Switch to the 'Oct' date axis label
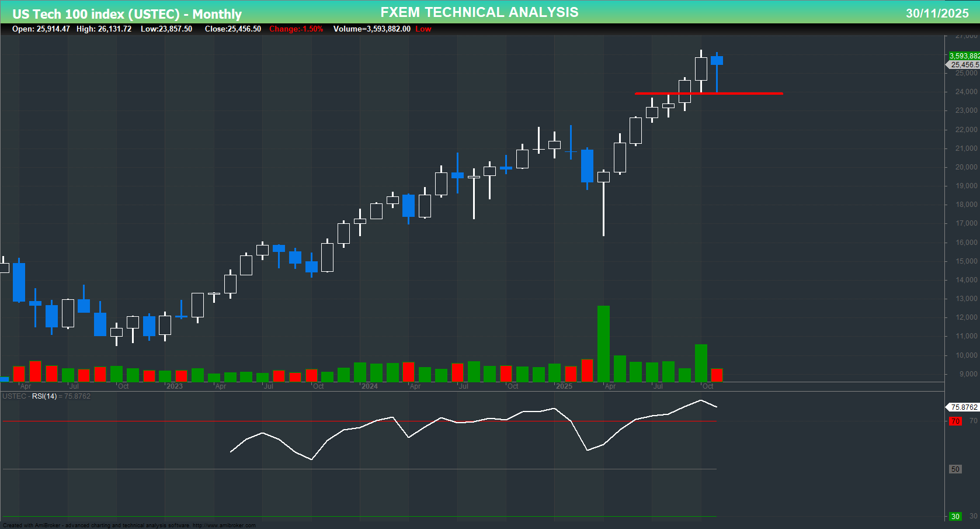Image resolution: width=980 pixels, height=529 pixels. pyautogui.click(x=707, y=386)
